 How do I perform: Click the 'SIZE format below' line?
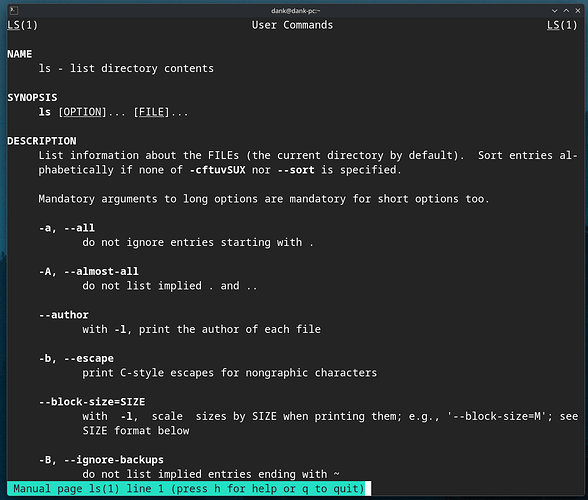coord(136,431)
